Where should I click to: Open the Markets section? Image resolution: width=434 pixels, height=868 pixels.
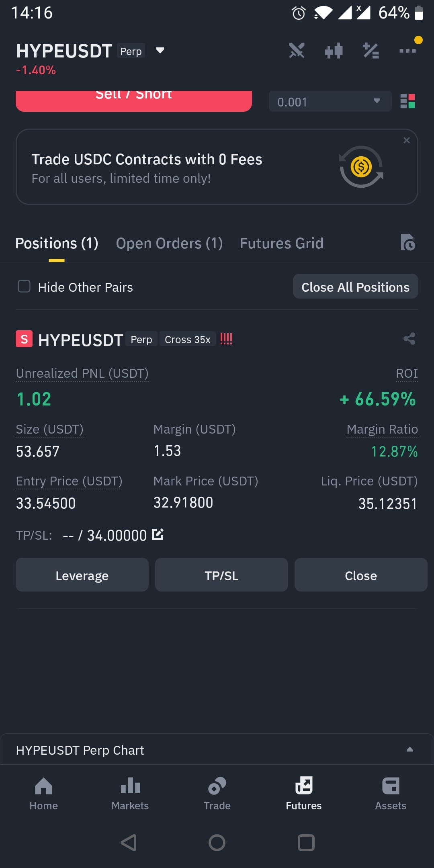[130, 794]
